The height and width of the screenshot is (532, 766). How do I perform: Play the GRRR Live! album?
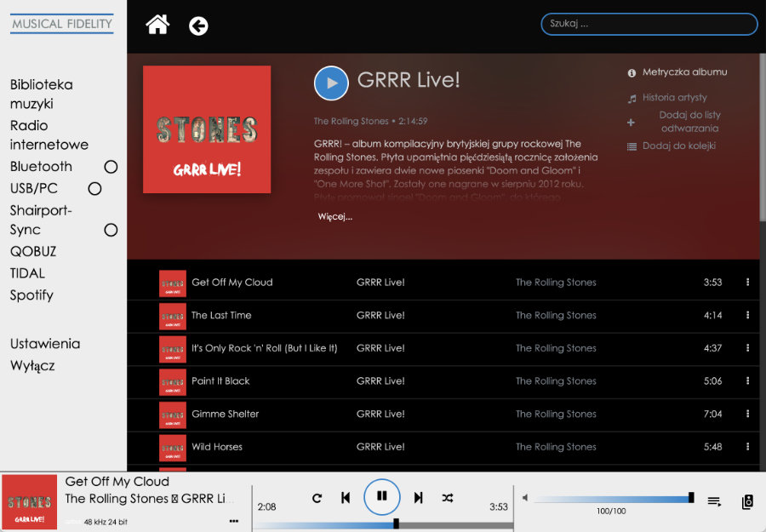(x=331, y=83)
